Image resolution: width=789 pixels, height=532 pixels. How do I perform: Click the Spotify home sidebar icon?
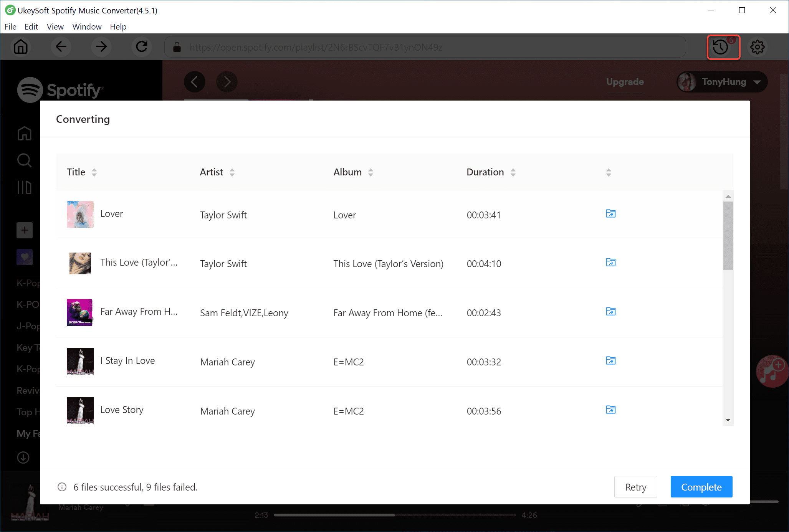point(25,134)
